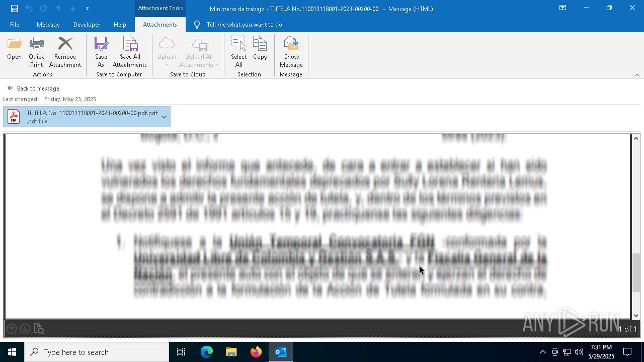Image resolution: width=644 pixels, height=362 pixels.
Task: Click the taskbar search box
Action: 97,352
